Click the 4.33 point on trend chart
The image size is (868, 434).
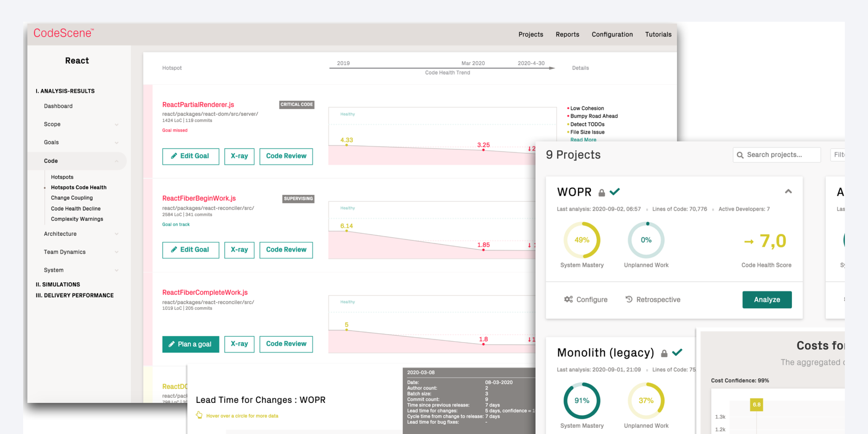point(347,145)
